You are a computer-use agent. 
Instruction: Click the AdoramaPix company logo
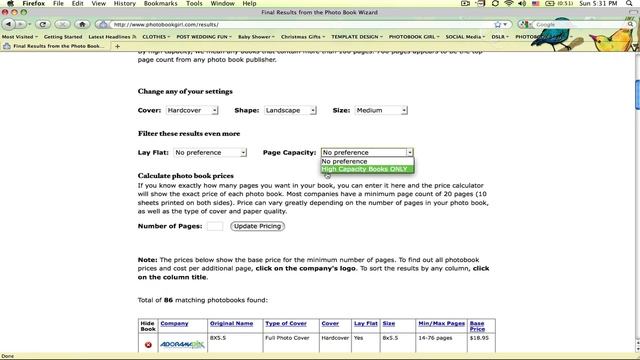click(x=182, y=344)
